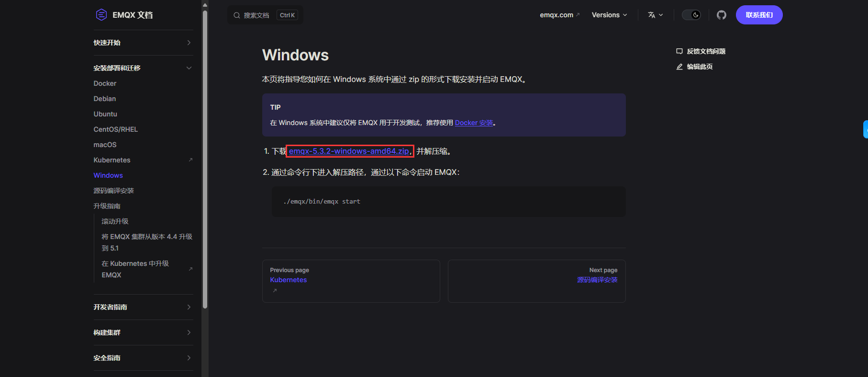The image size is (868, 377).
Task: Open the GitHub repository icon
Action: (722, 15)
